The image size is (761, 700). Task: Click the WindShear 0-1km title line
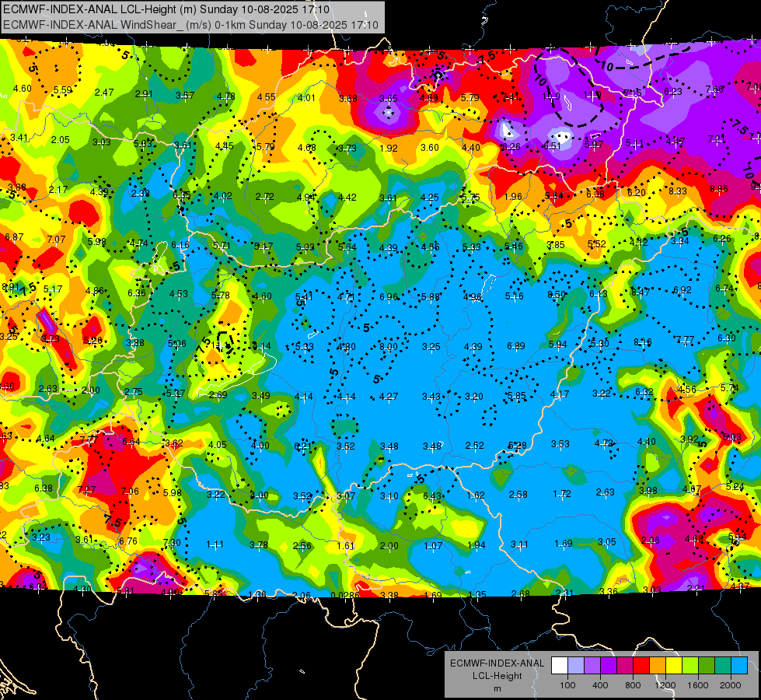tap(190, 25)
